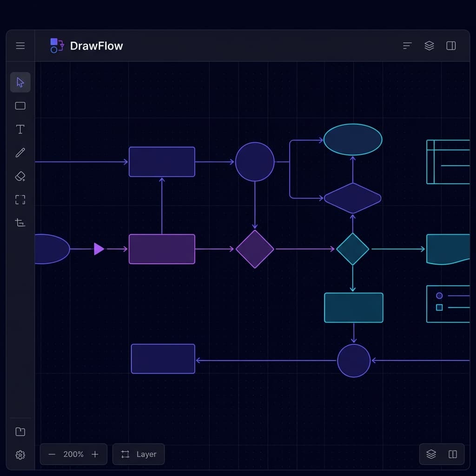
Task: Choose the Text tool
Action: [20, 129]
